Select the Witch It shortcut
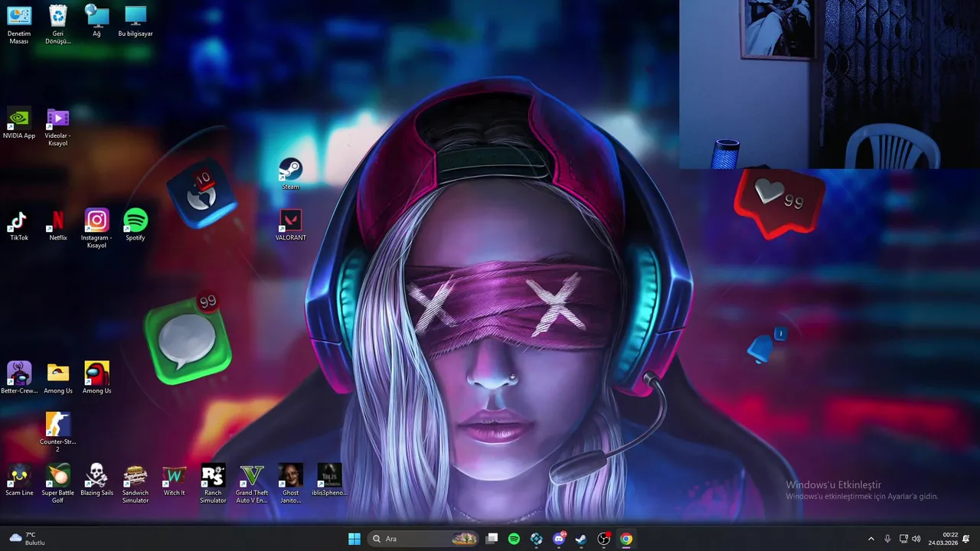This screenshot has width=980, height=551. 175,480
